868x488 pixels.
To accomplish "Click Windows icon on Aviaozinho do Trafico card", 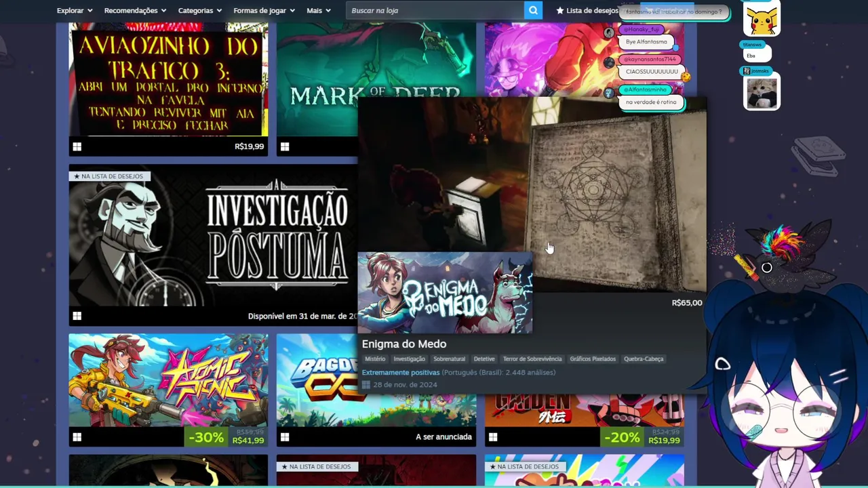I will tap(77, 146).
